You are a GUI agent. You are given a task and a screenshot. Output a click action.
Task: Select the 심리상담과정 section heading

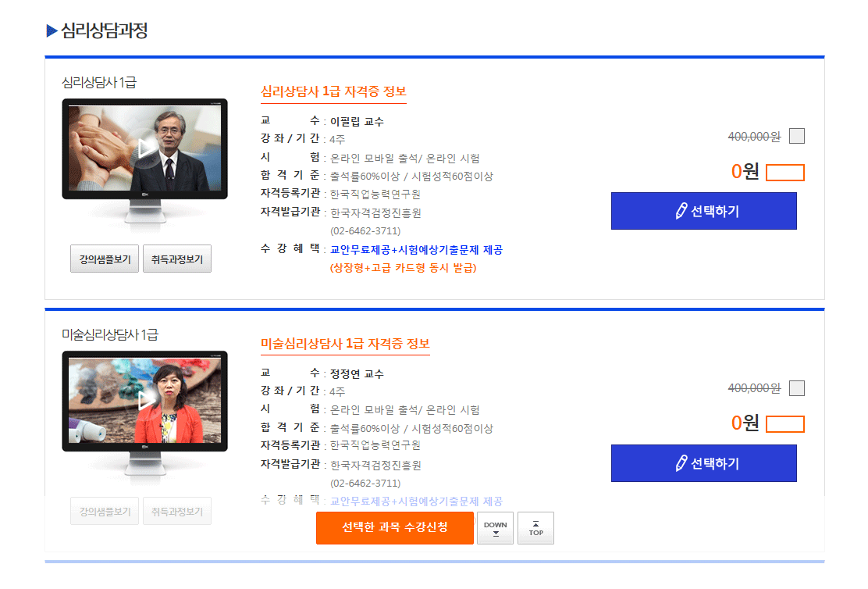click(x=104, y=30)
